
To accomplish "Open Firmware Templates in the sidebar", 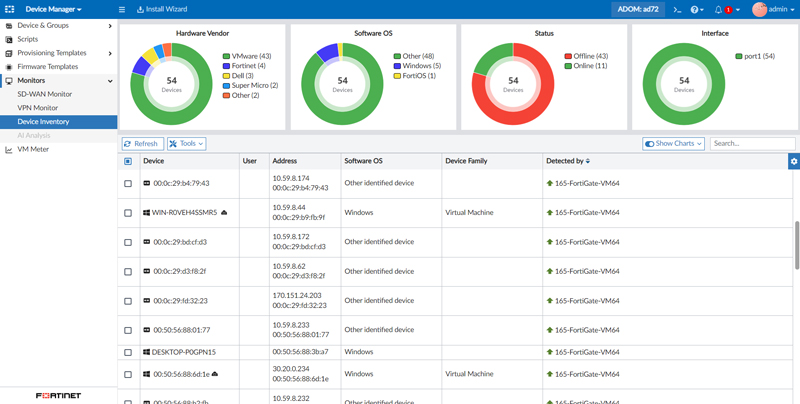I will [47, 67].
